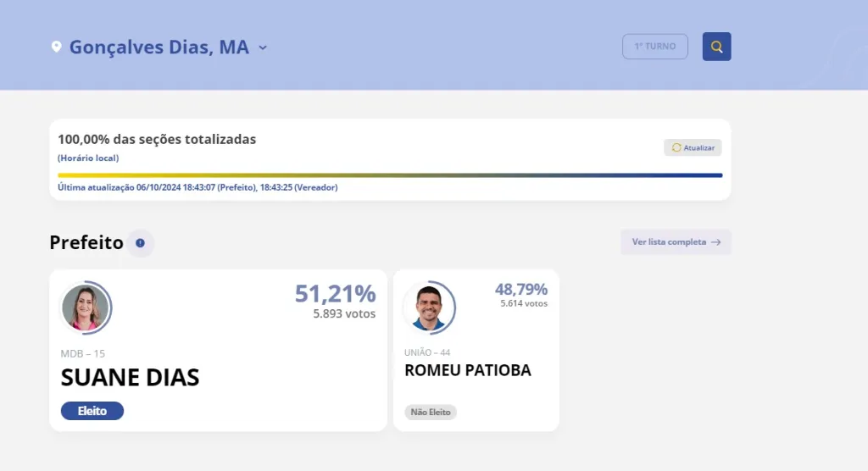Viewport: 868px width, 471px height.
Task: Click the 51,21% vote percentage
Action: (x=335, y=294)
